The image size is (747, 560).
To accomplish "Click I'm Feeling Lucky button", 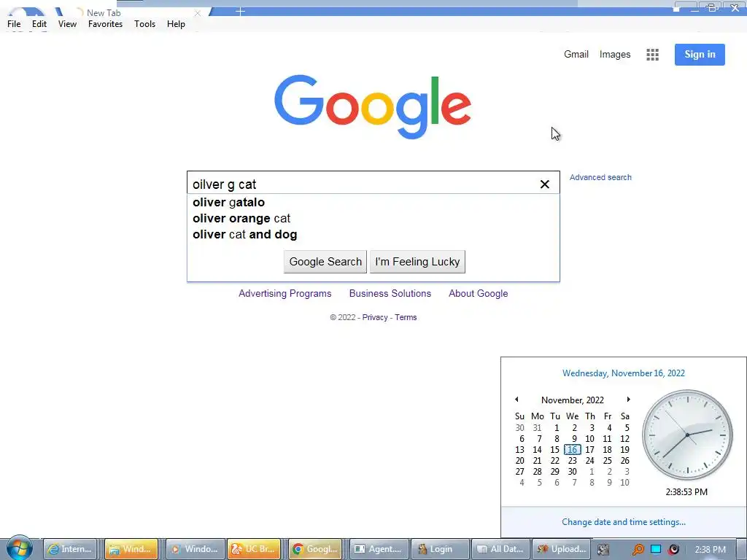I will 417,262.
